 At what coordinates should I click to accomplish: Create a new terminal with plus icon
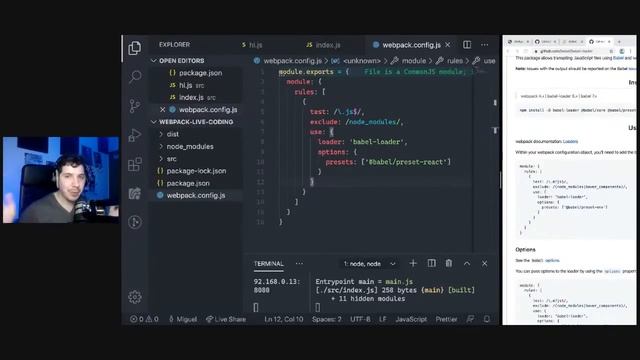click(x=413, y=263)
